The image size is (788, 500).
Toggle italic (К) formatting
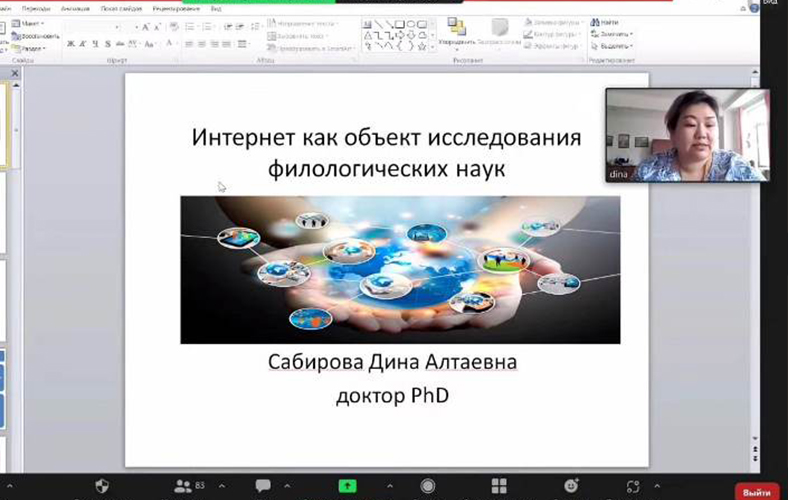83,44
